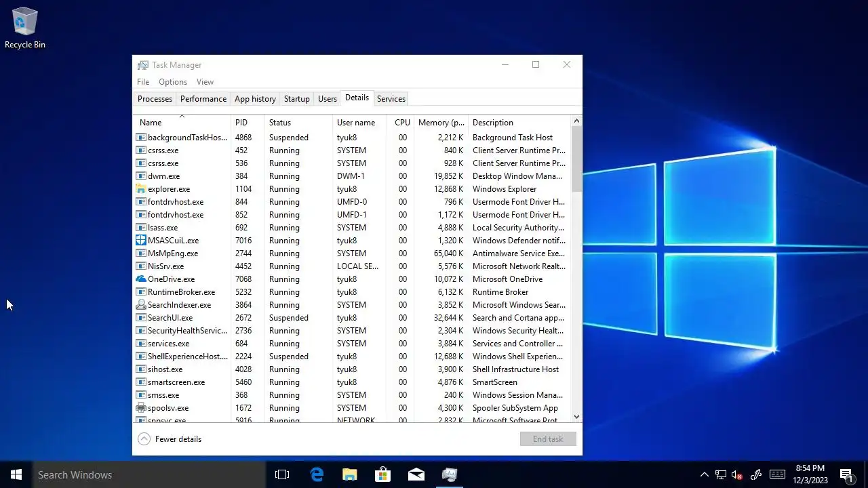Image resolution: width=868 pixels, height=488 pixels.
Task: Click the muted volume tray icon
Action: pyautogui.click(x=737, y=474)
